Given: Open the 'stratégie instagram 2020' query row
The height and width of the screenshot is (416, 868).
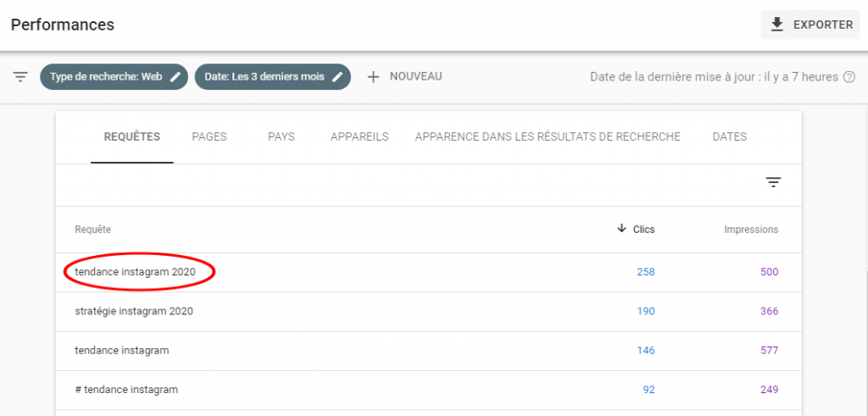Looking at the screenshot, I should [134, 311].
